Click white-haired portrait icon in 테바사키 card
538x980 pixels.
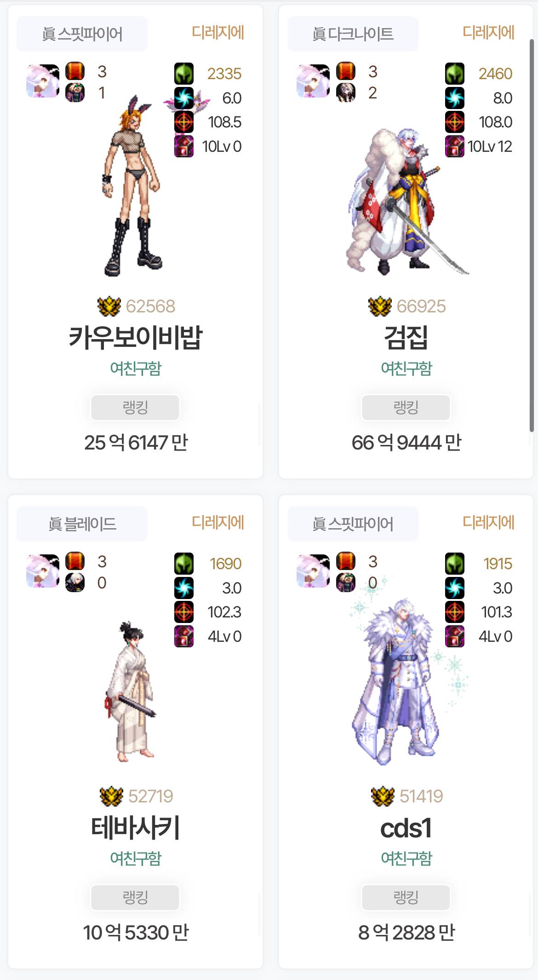(x=75, y=582)
